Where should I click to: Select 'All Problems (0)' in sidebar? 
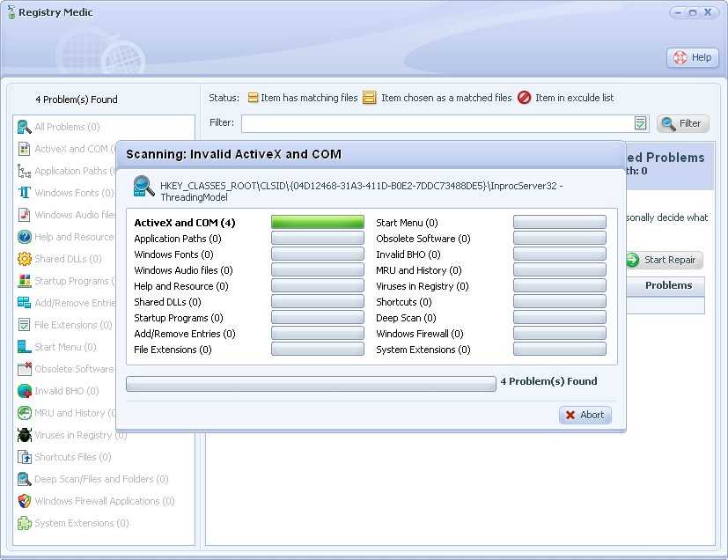67,127
